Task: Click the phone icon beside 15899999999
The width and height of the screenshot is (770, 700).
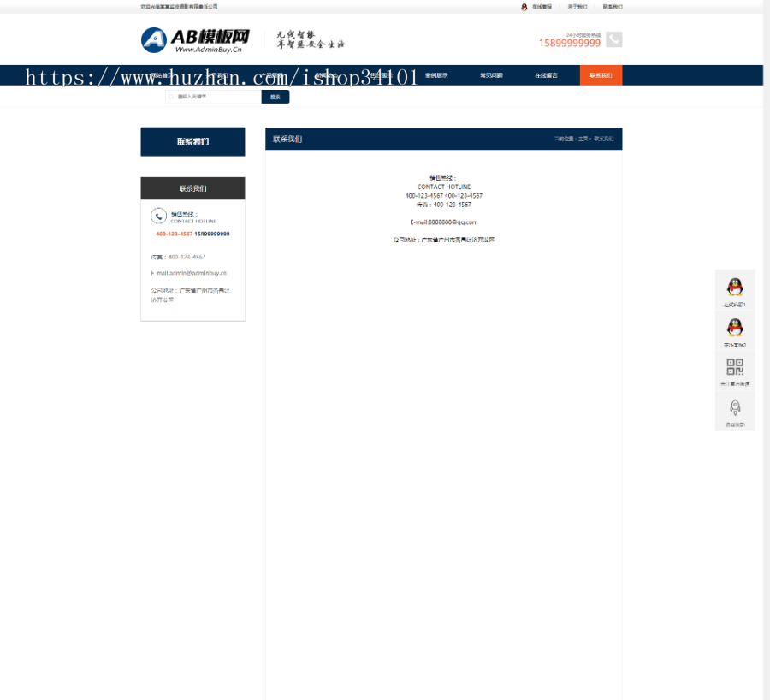Action: pyautogui.click(x=613, y=39)
